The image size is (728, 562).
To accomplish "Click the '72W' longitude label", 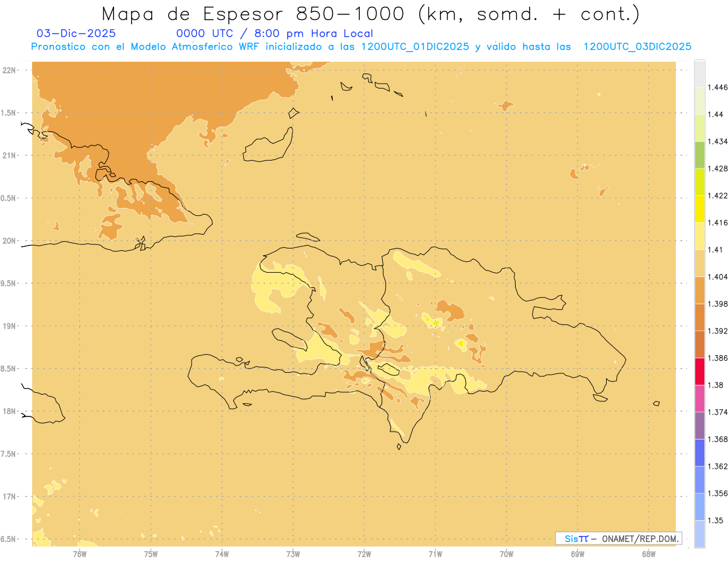I will pyautogui.click(x=364, y=553).
